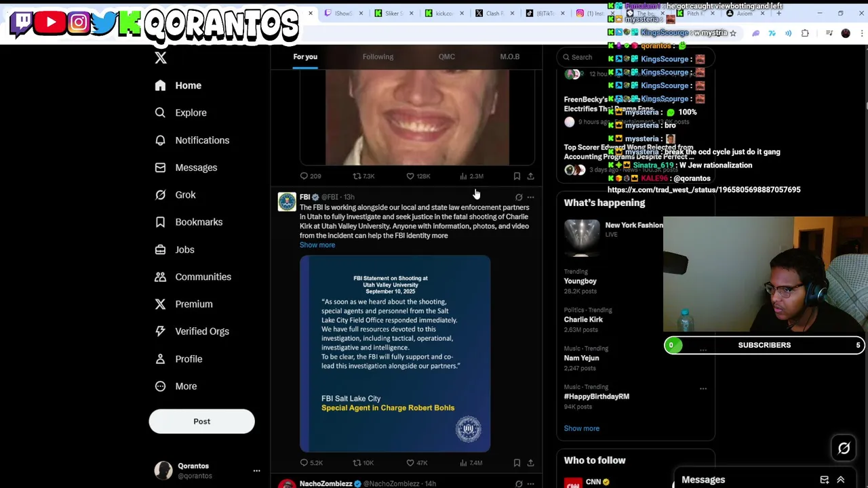
Task: Switch to the Sliker browser tab
Action: 394,14
